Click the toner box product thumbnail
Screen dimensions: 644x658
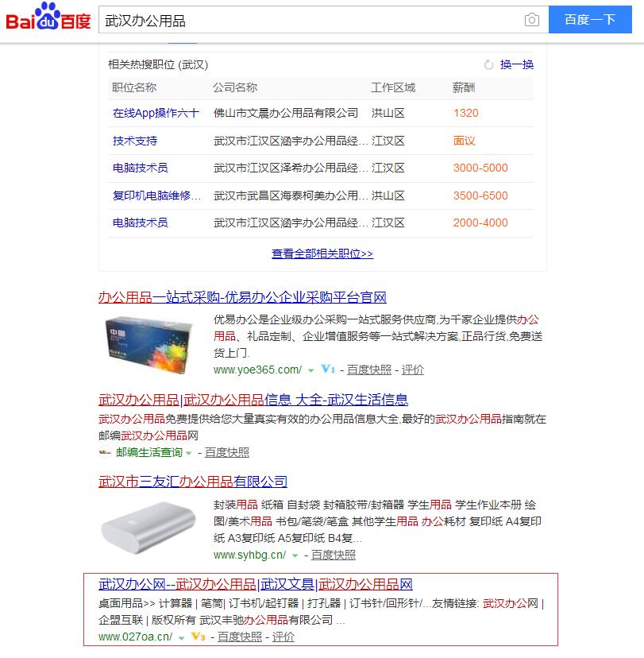click(x=148, y=345)
